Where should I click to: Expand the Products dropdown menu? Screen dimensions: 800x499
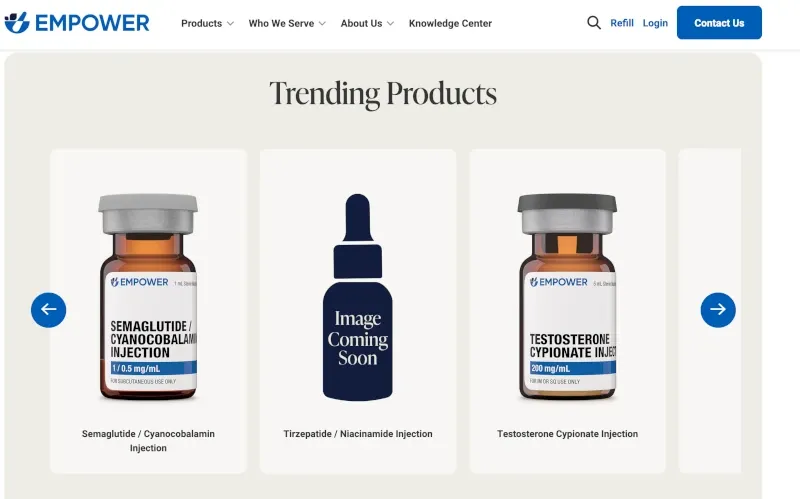[x=207, y=23]
